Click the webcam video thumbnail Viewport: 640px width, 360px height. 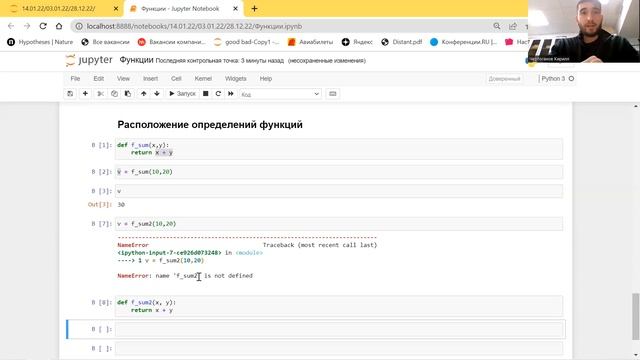[x=584, y=31]
